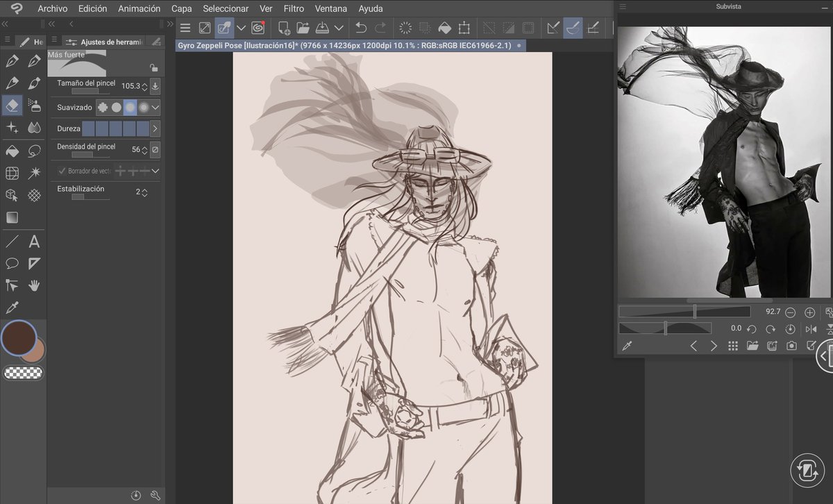This screenshot has width=833, height=504.
Task: Expand Borrador de vector dropdown
Action: coord(155,171)
